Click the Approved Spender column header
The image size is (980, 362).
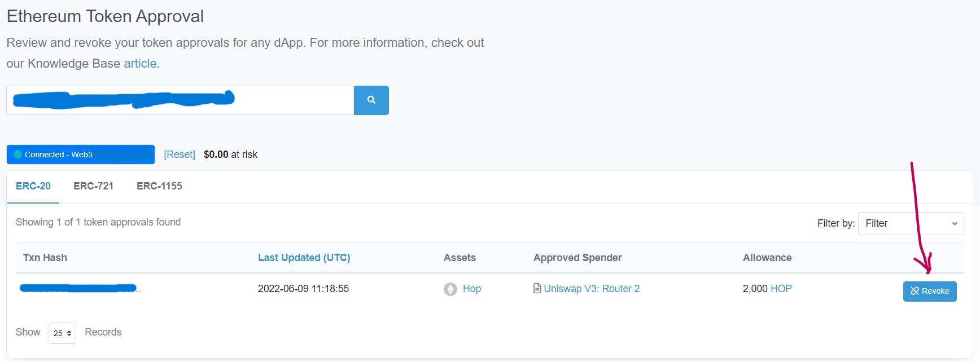[x=577, y=258]
